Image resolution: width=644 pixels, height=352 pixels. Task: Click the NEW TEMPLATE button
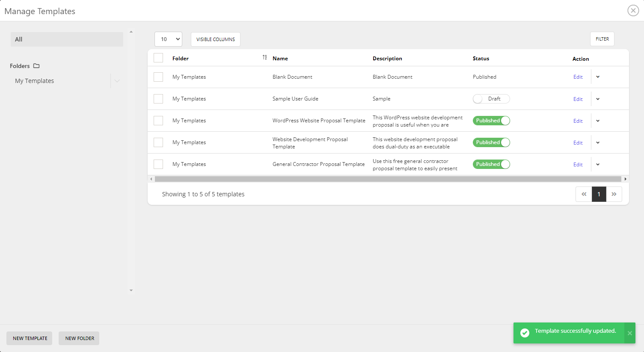tap(29, 338)
